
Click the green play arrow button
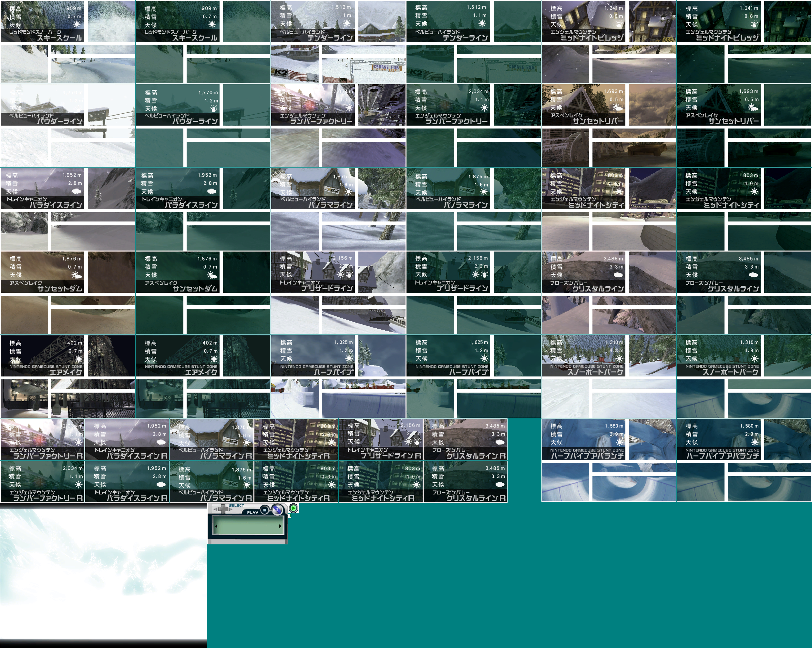(x=293, y=508)
